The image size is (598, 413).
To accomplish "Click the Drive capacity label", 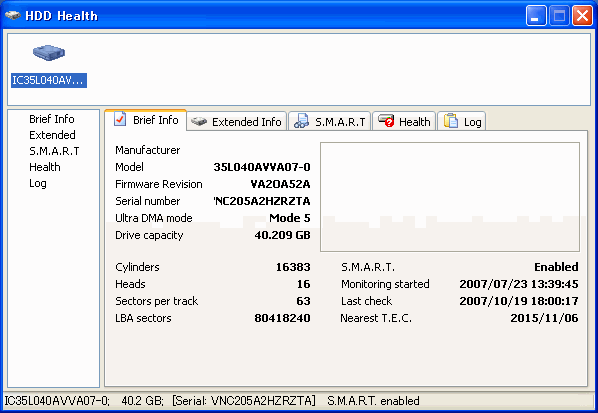I will point(149,235).
